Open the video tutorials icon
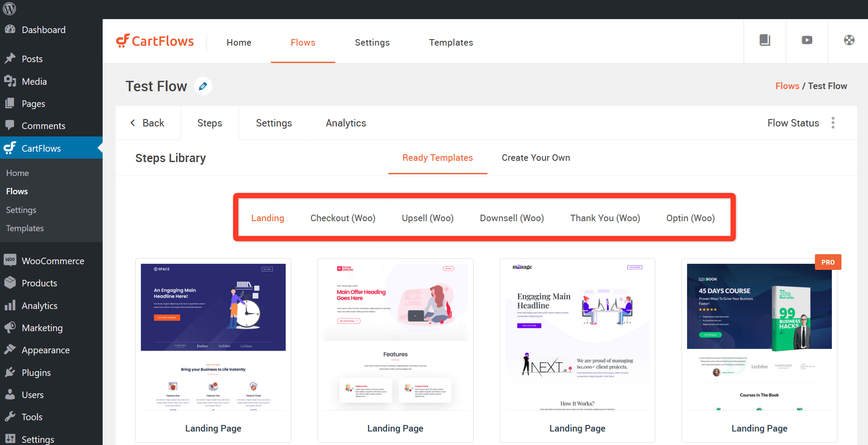Screen dimensions: 868x445 807,40
